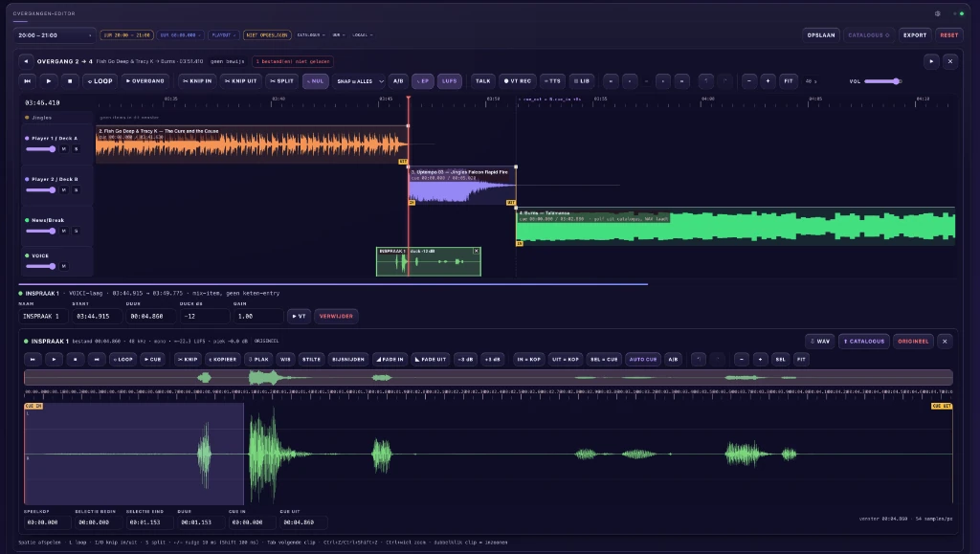Click the DUCK DB field -12
This screenshot has width=980, height=554.
pyautogui.click(x=205, y=317)
